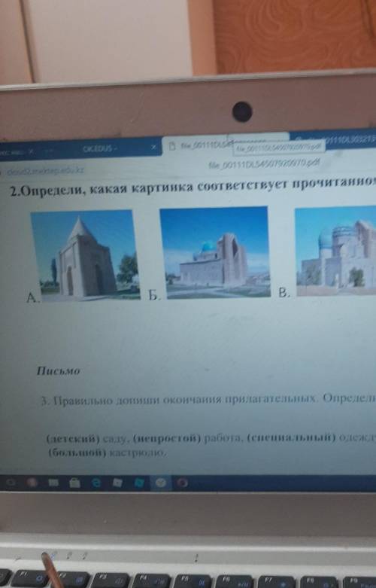Viewport: 376px width, 588px height.
Task: Open the File Explorer icon in taskbar
Action: [x=53, y=483]
